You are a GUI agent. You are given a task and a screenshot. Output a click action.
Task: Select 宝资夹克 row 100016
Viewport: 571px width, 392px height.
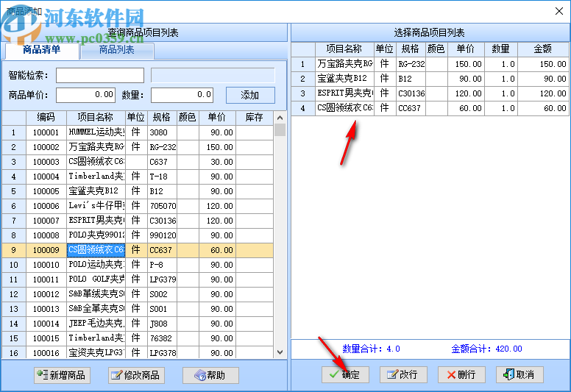138,353
